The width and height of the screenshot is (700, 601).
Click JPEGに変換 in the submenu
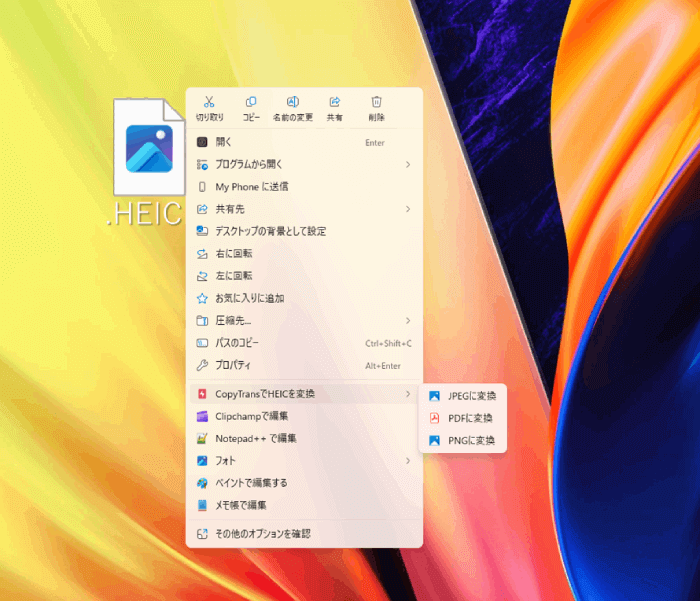[x=462, y=396]
